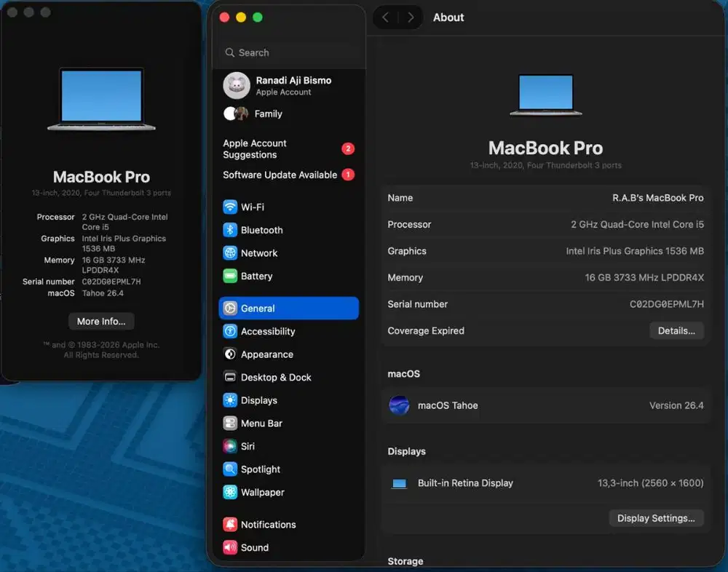Open the Desktop & Dock icon
Screen dimensions: 728x572
coord(230,378)
